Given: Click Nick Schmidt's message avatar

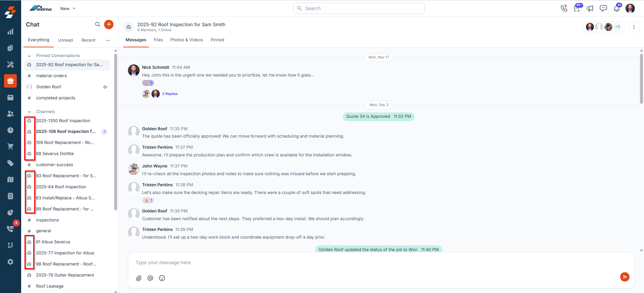Looking at the screenshot, I should 134,70.
